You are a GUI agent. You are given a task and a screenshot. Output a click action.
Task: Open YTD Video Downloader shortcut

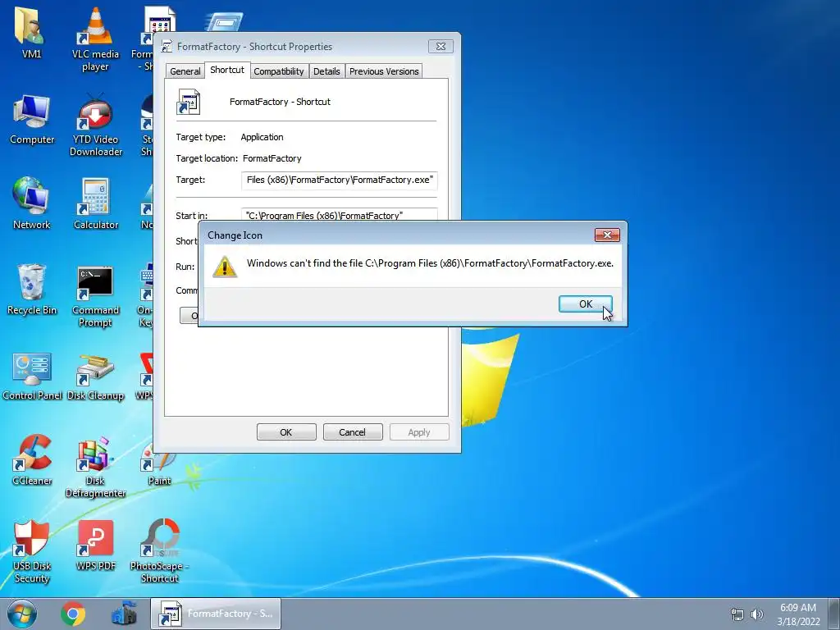click(95, 125)
